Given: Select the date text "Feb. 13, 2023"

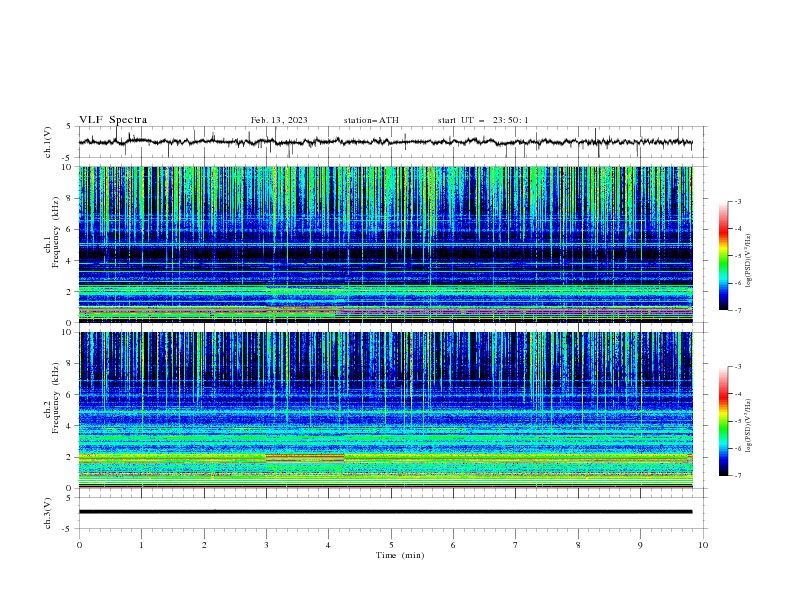Looking at the screenshot, I should (279, 120).
